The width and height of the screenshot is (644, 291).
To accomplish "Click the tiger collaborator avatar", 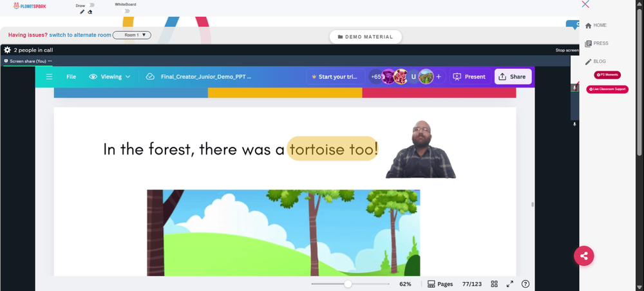I will (x=401, y=77).
